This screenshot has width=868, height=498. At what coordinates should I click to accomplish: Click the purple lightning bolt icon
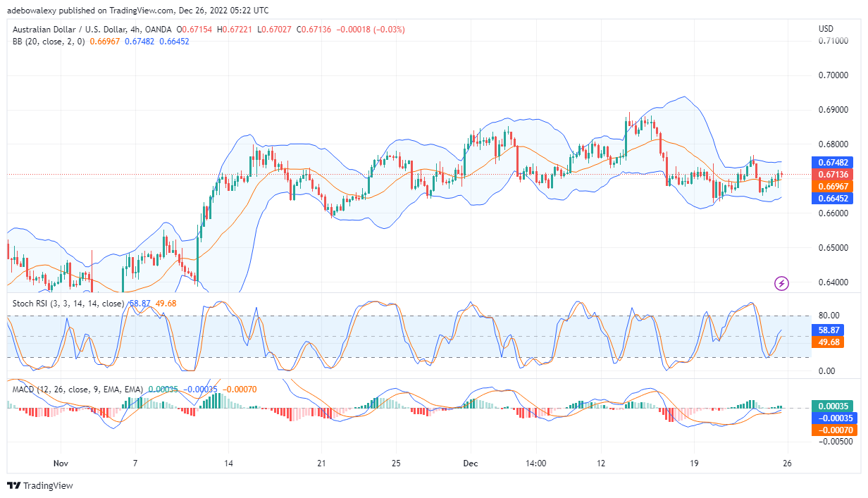click(781, 283)
